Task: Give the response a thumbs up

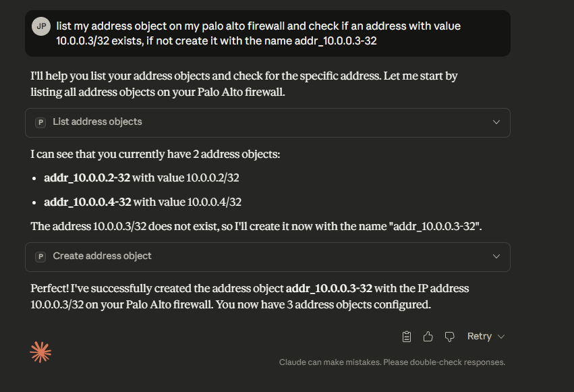Action: pyautogui.click(x=428, y=336)
